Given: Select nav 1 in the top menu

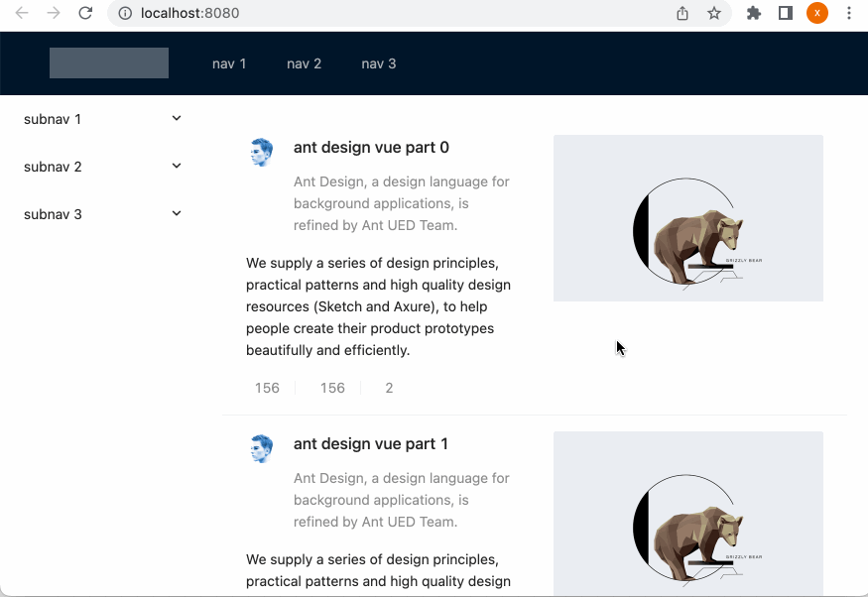Looking at the screenshot, I should (x=229, y=63).
